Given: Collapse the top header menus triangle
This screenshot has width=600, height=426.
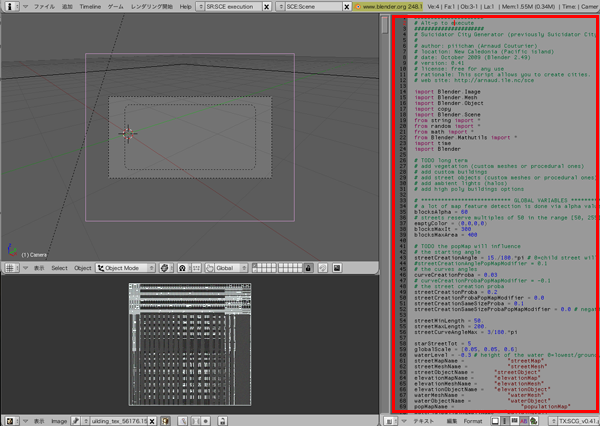Looking at the screenshot, I should click(x=25, y=7).
